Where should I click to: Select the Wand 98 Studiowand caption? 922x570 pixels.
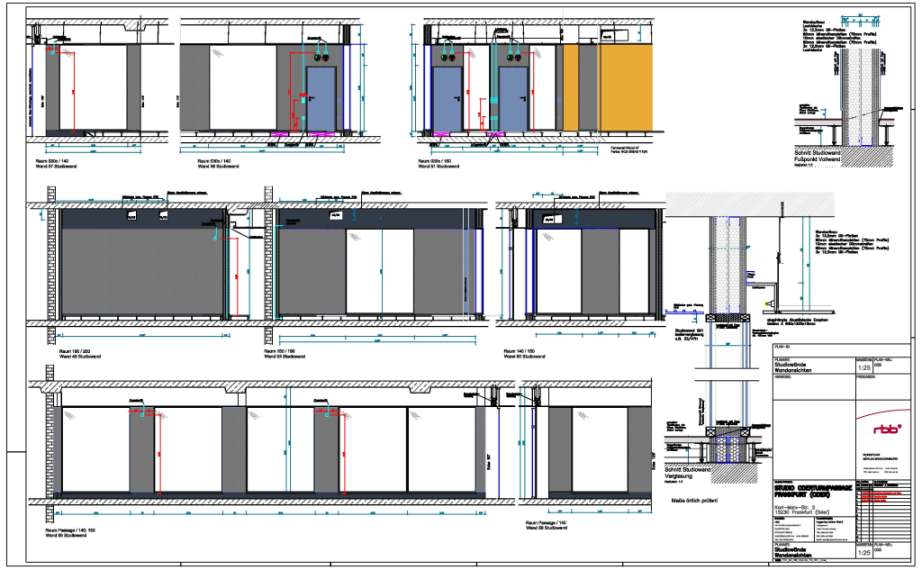click(207, 165)
